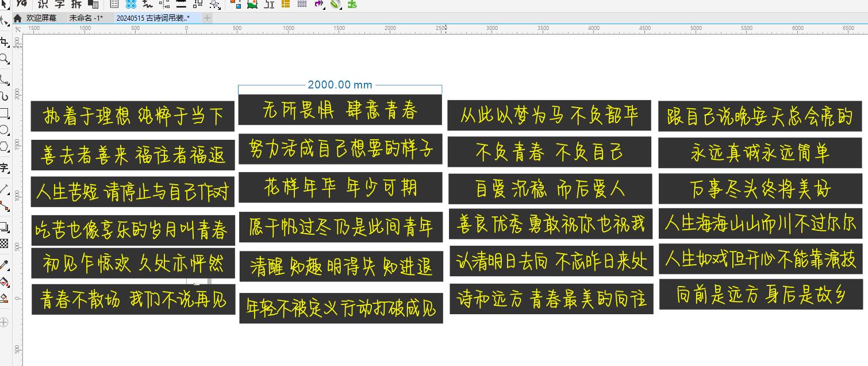
Task: Select banner 人生如戏但开心不能靠演技
Action: tap(761, 258)
